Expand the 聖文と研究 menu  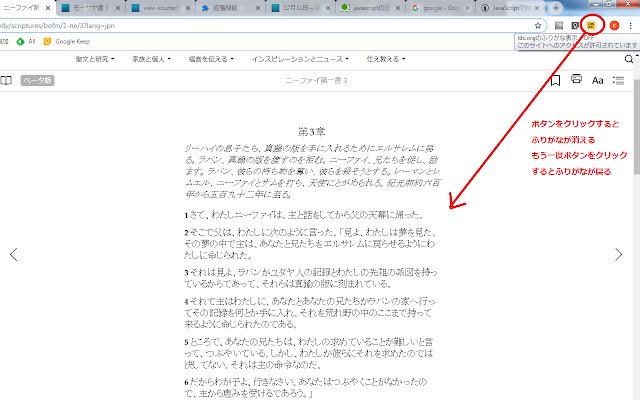tap(95, 59)
